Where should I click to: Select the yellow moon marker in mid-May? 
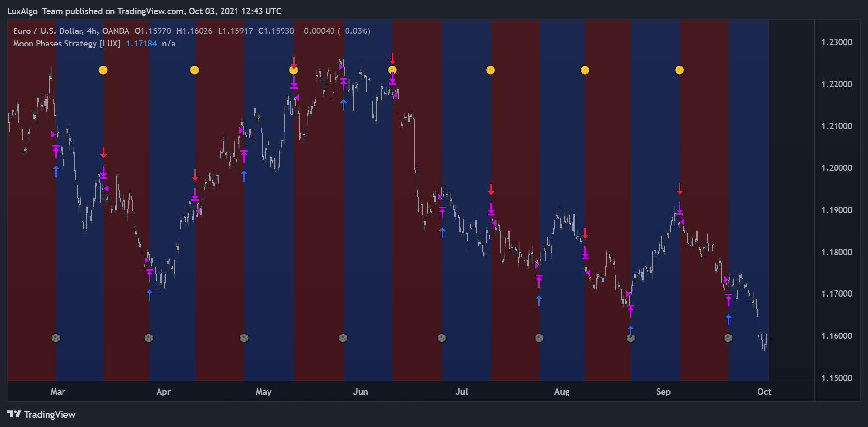pos(294,70)
